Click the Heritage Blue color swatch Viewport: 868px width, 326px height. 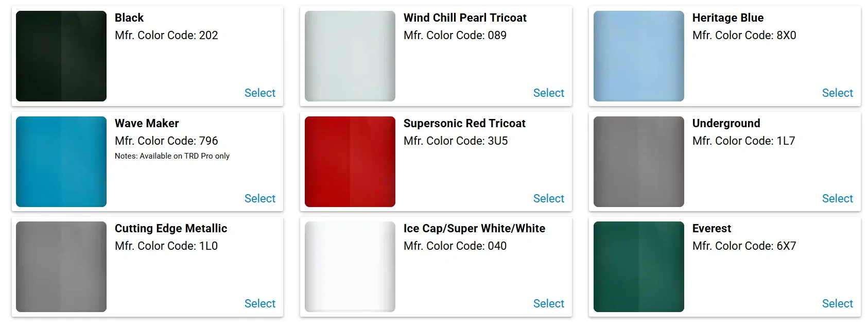[639, 56]
